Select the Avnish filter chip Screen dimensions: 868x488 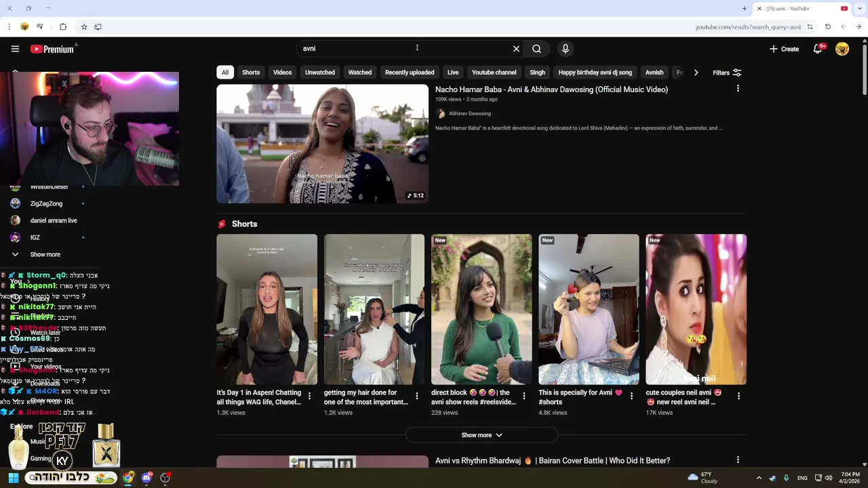tap(654, 73)
